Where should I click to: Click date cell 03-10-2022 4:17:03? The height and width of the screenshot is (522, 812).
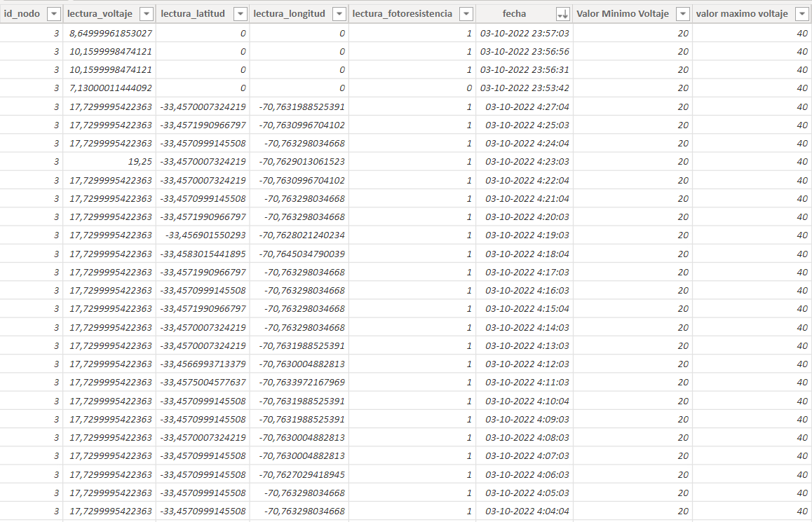[x=524, y=272]
